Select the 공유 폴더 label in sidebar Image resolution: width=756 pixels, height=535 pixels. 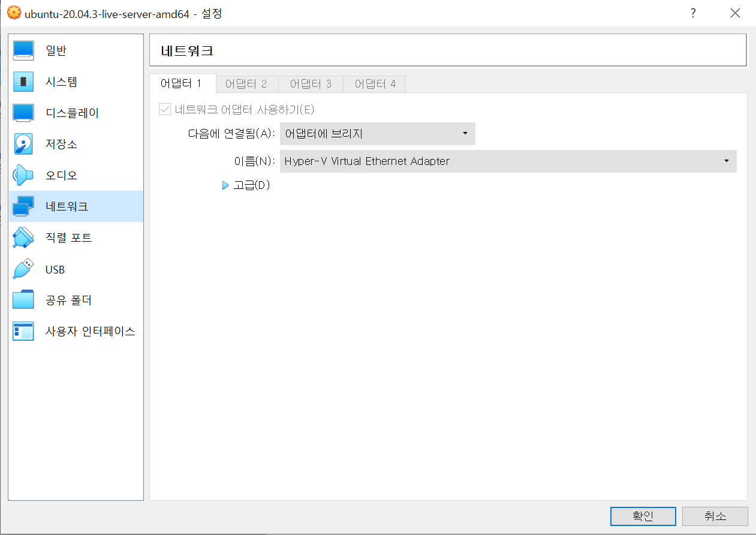(69, 300)
